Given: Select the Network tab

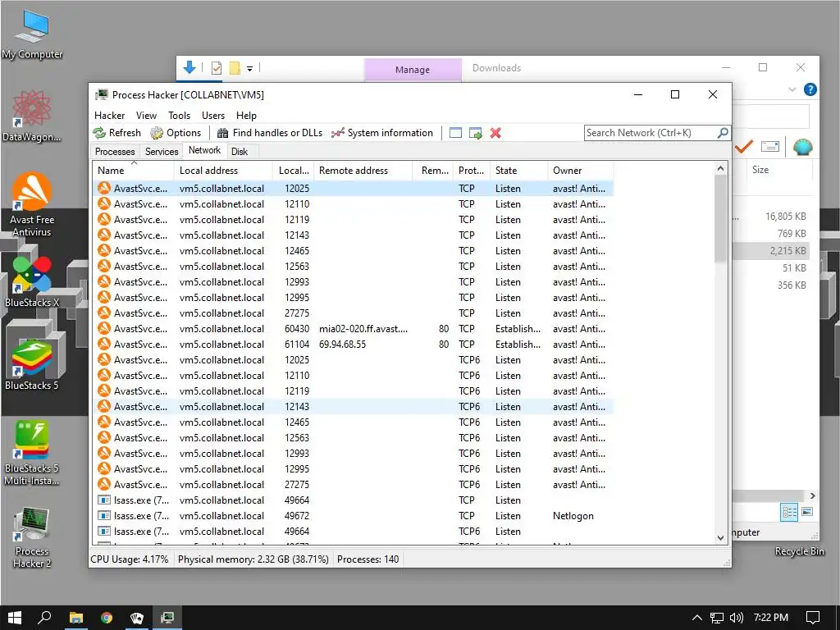Looking at the screenshot, I should (204, 151).
